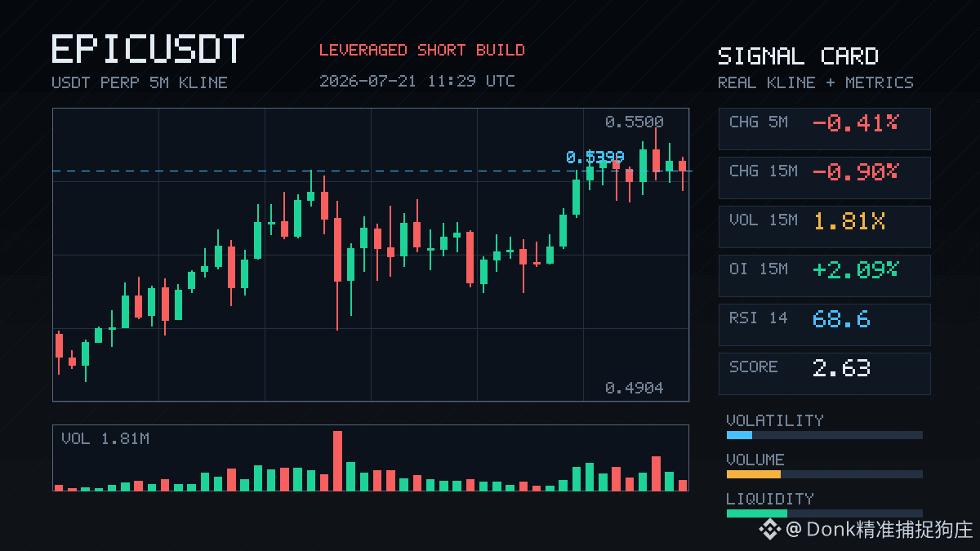
Task: Select the CHG 5M metric card
Action: point(824,128)
